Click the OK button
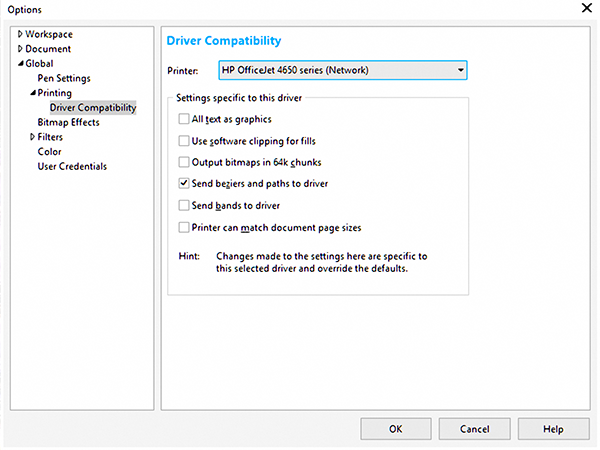Image resolution: width=600 pixels, height=450 pixels. [x=395, y=428]
